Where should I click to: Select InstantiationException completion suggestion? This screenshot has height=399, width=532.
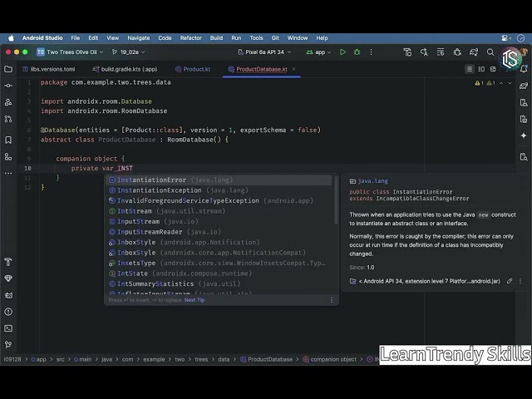pos(219,190)
